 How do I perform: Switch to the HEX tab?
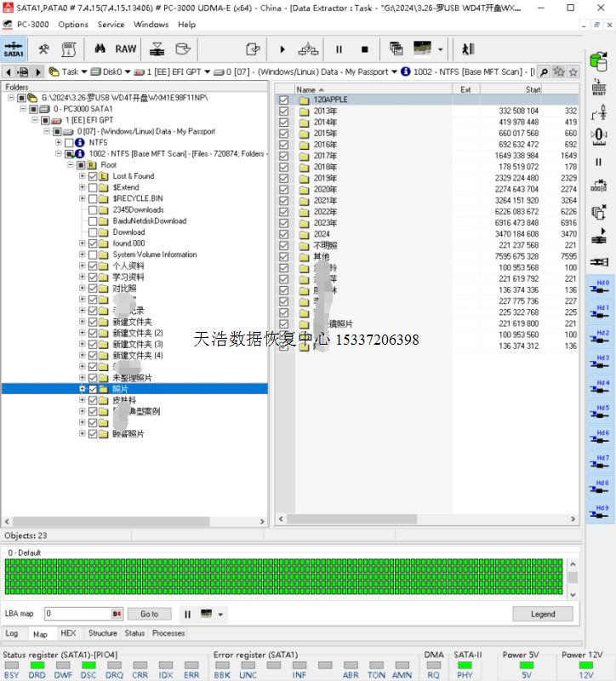[x=68, y=633]
